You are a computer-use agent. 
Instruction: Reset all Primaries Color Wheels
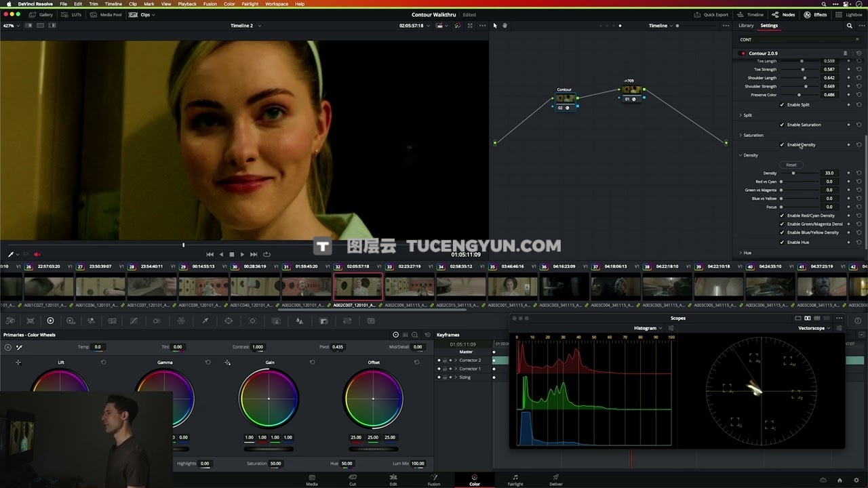click(x=427, y=335)
